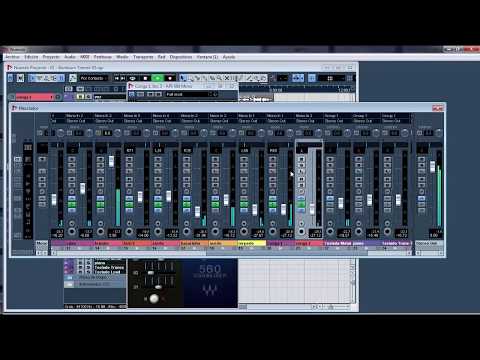Select the magnifier Zoom tool in project toolbar
The width and height of the screenshot is (480, 360).
click(x=219, y=78)
